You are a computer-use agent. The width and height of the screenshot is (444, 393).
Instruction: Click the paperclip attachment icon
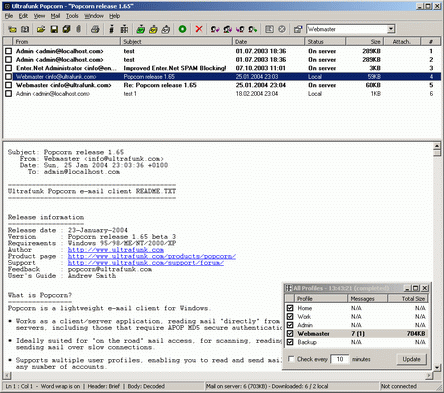click(79, 29)
